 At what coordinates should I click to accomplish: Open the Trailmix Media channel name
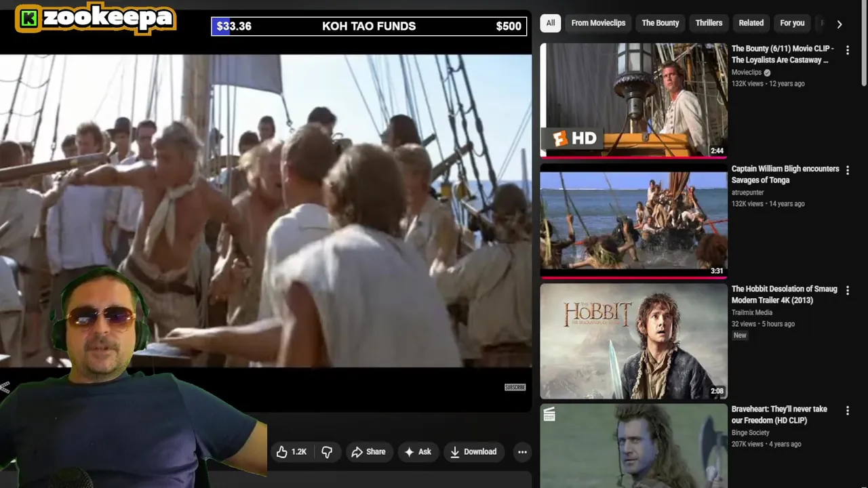[752, 312]
